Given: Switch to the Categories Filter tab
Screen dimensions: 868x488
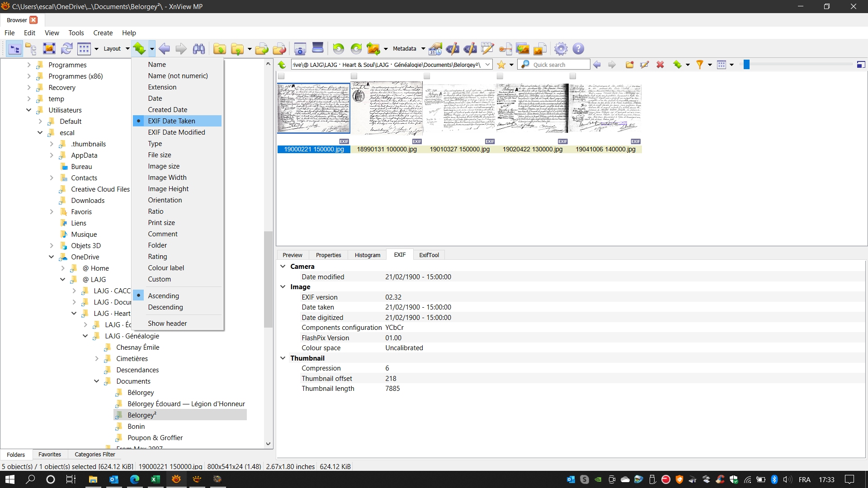Looking at the screenshot, I should pyautogui.click(x=94, y=455).
